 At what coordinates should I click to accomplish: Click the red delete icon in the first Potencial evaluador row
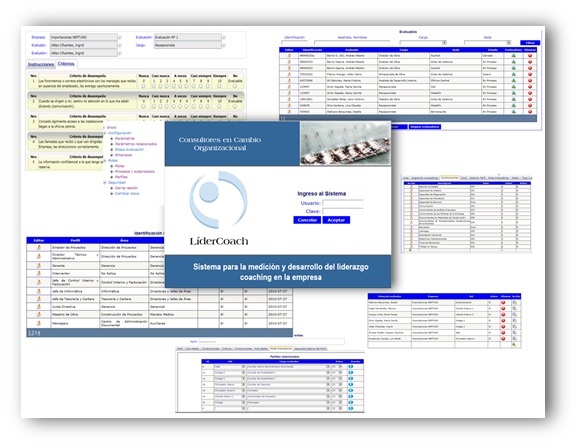tap(503, 303)
